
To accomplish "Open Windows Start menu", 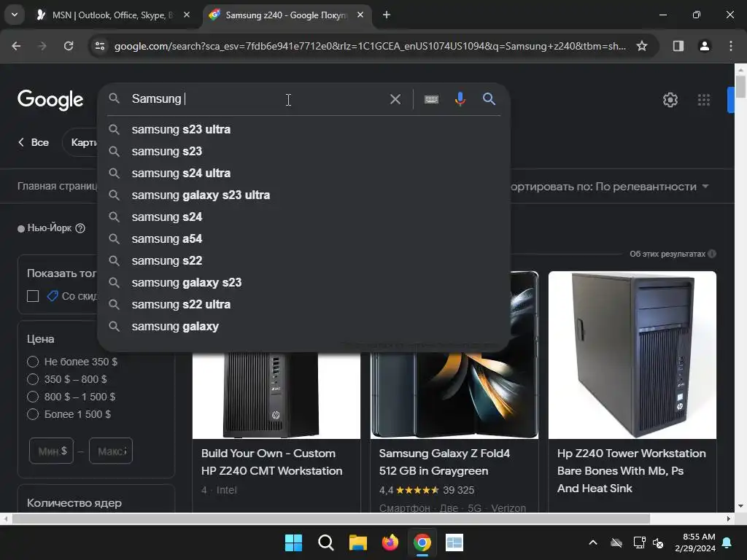I will coord(293,542).
